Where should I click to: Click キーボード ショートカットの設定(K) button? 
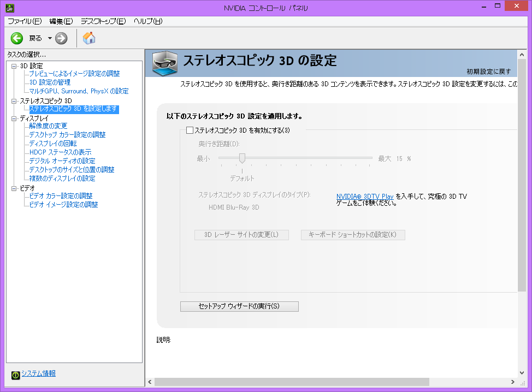pyautogui.click(x=353, y=235)
